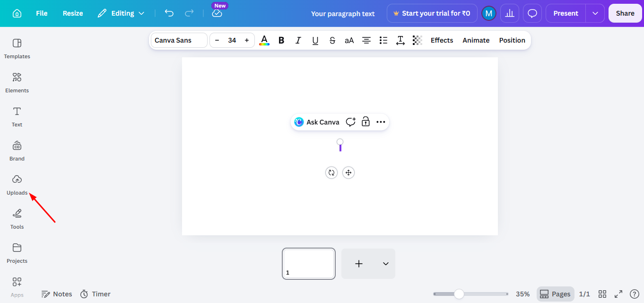Select page 1 thumbnail
This screenshot has height=303, width=644.
[309, 264]
